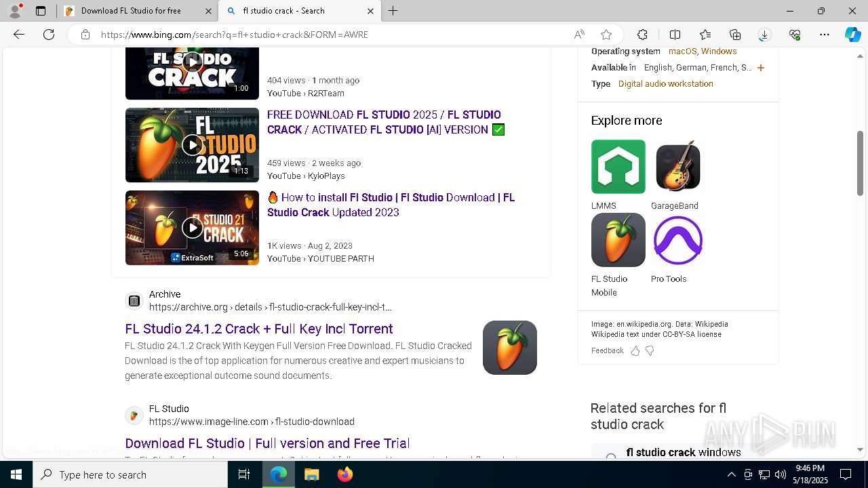Screen dimensions: 868x488
Task: Open Browser essentials heart icon
Action: tap(795, 35)
